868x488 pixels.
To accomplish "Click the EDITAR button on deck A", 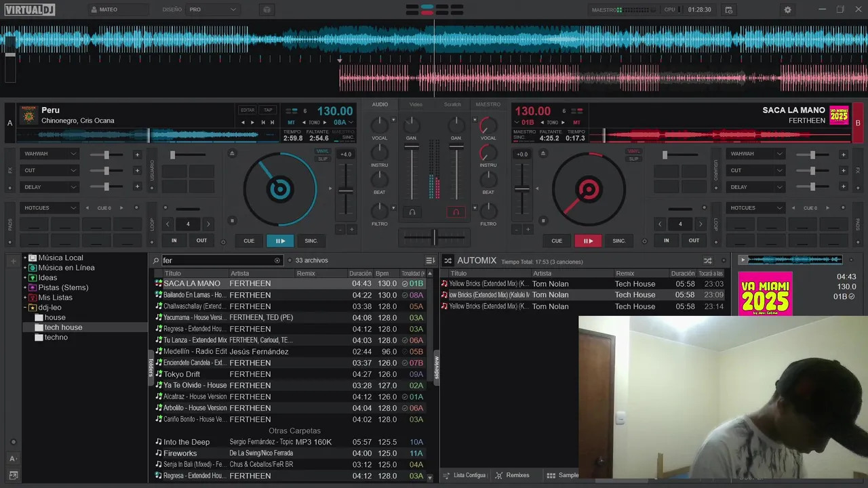I will pyautogui.click(x=248, y=110).
